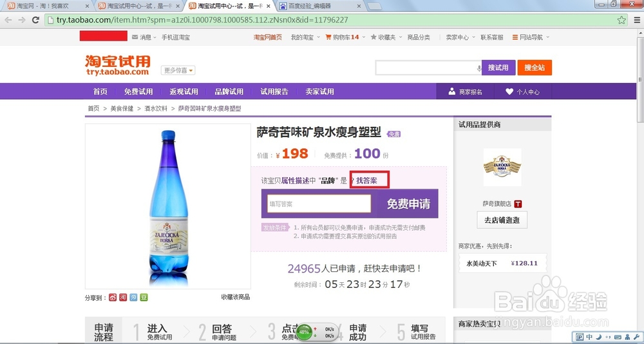644x344 pixels.
Task: Click the 去店铺逛逛 button
Action: point(502,220)
